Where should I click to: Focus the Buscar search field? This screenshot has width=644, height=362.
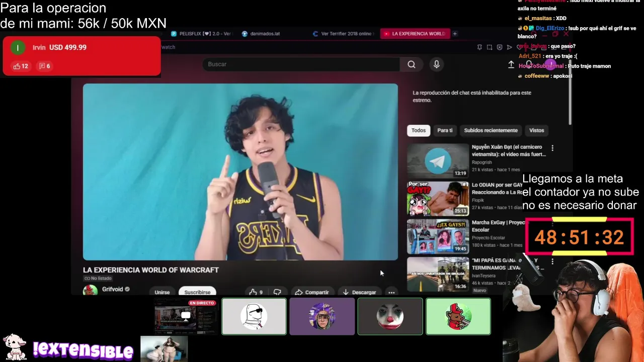pos(302,64)
